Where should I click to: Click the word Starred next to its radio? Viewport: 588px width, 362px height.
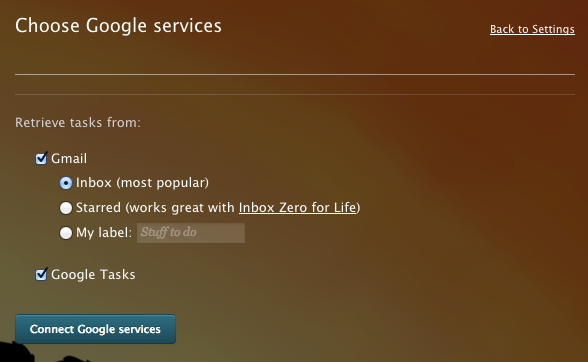click(x=98, y=207)
